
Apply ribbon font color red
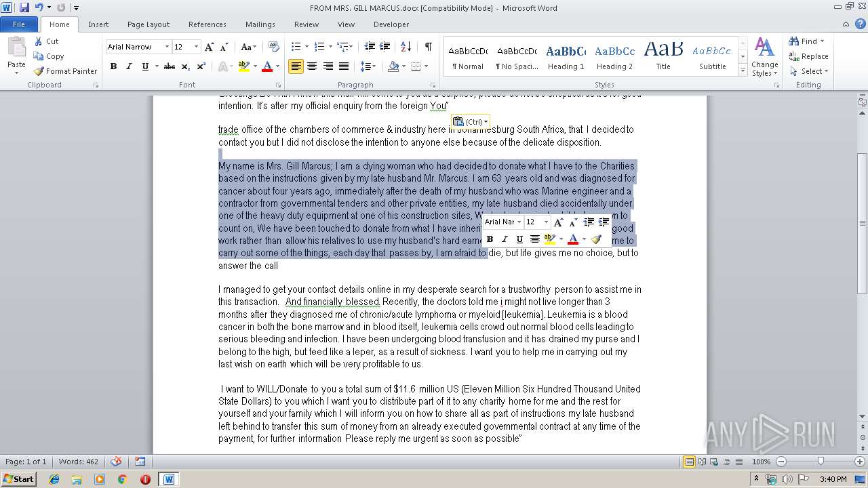point(267,66)
